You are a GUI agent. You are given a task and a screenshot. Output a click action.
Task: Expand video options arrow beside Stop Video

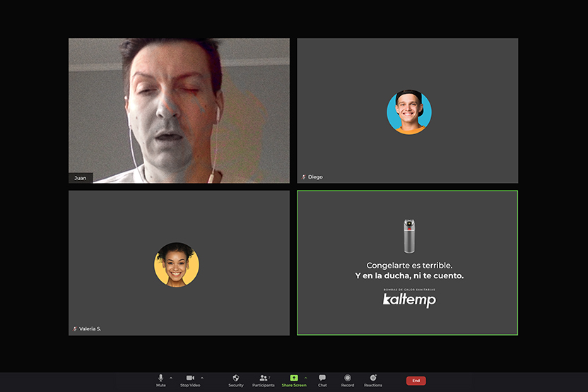202,378
